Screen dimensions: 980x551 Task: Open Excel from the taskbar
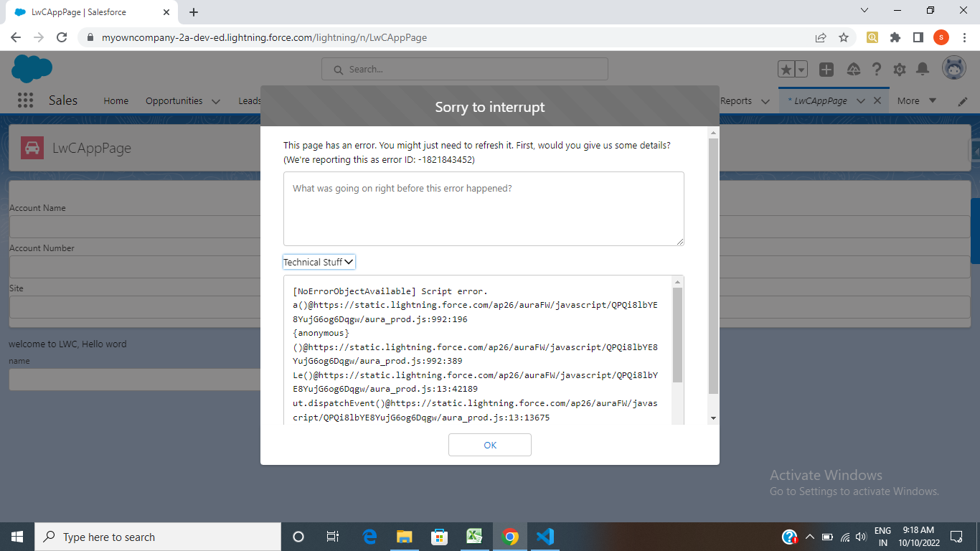pos(474,537)
